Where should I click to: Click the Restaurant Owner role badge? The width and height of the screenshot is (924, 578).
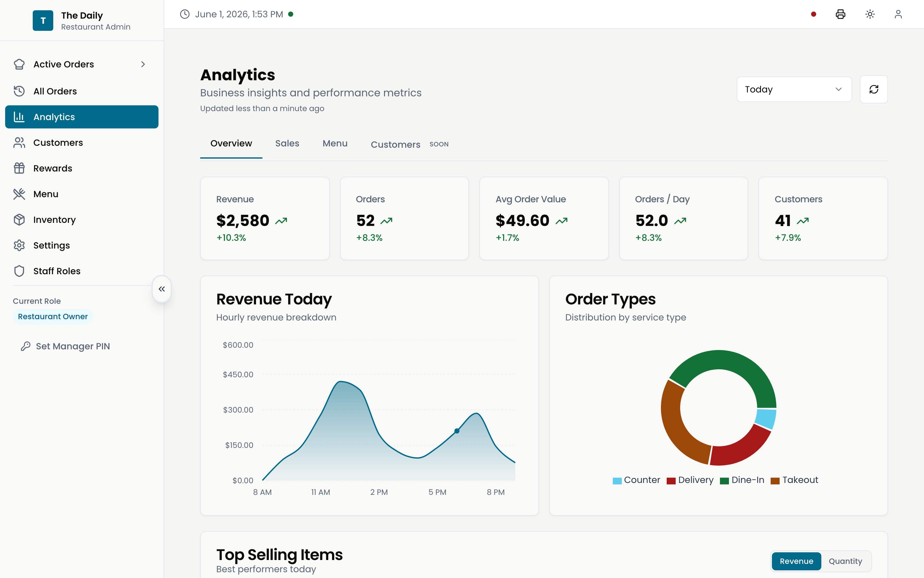click(53, 317)
